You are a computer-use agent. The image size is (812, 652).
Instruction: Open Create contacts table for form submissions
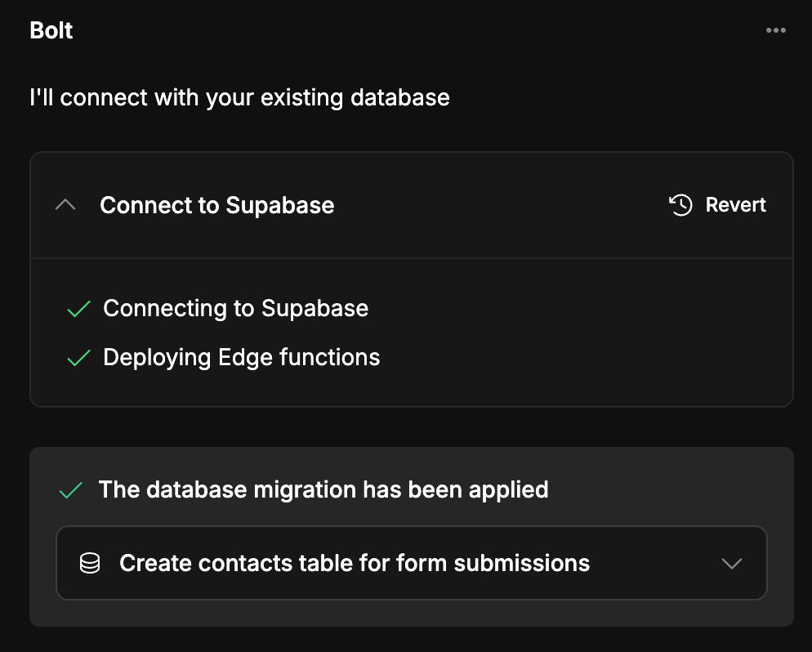(354, 563)
